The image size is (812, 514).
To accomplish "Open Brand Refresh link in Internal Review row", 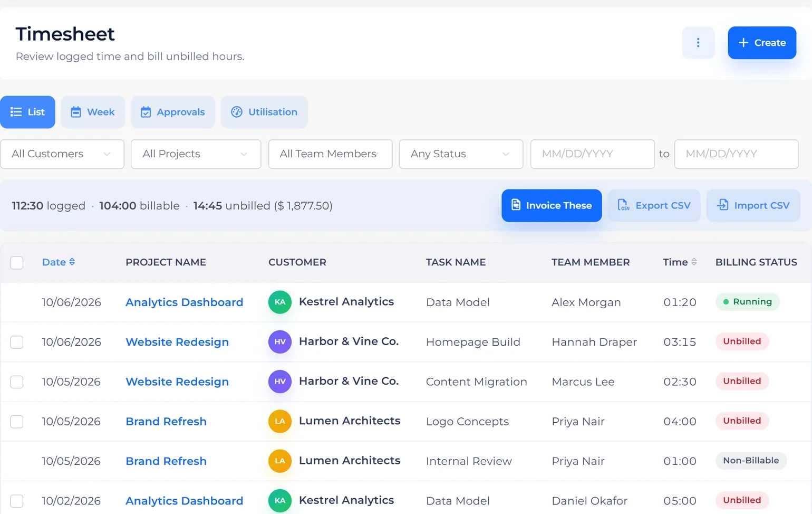I will 166,461.
